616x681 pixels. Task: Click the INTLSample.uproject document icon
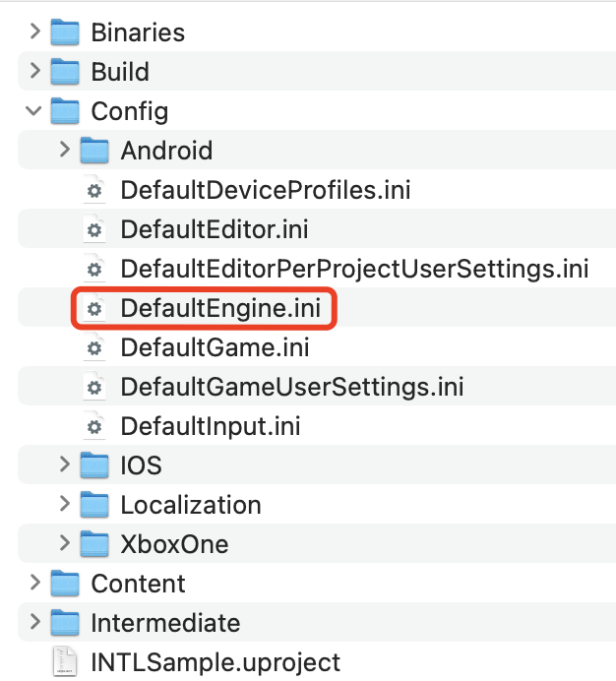tap(65, 662)
